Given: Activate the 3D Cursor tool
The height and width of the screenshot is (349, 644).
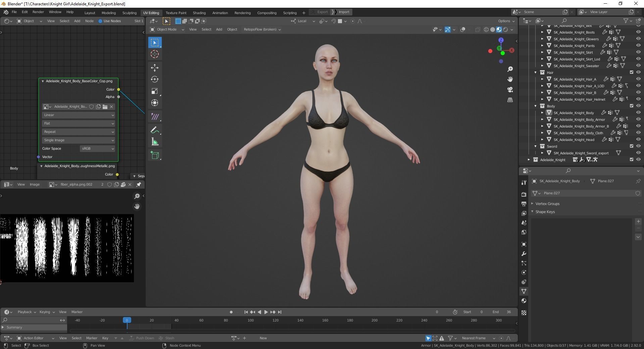Looking at the screenshot, I should pyautogui.click(x=155, y=54).
